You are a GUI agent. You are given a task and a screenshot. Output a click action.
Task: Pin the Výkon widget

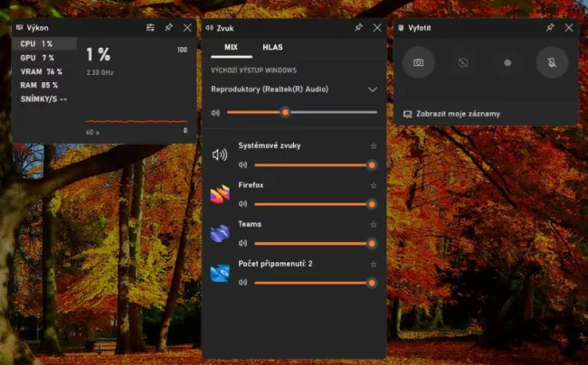pyautogui.click(x=169, y=28)
